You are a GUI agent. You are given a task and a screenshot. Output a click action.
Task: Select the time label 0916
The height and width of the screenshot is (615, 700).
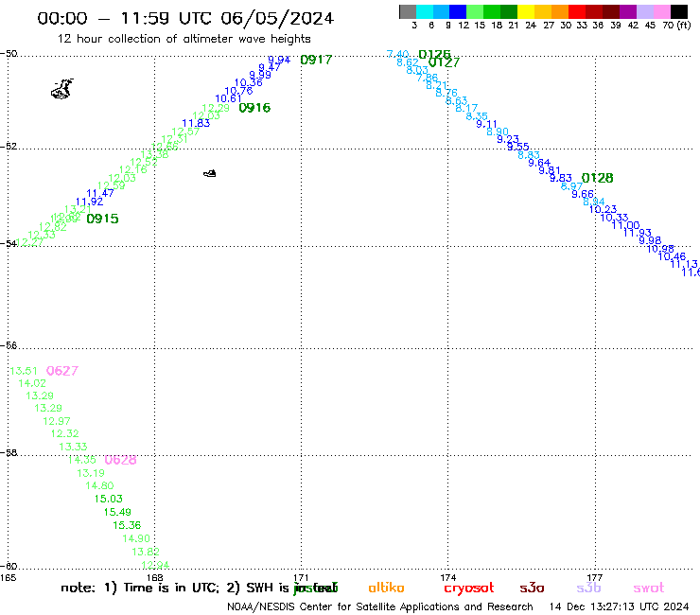click(x=254, y=108)
